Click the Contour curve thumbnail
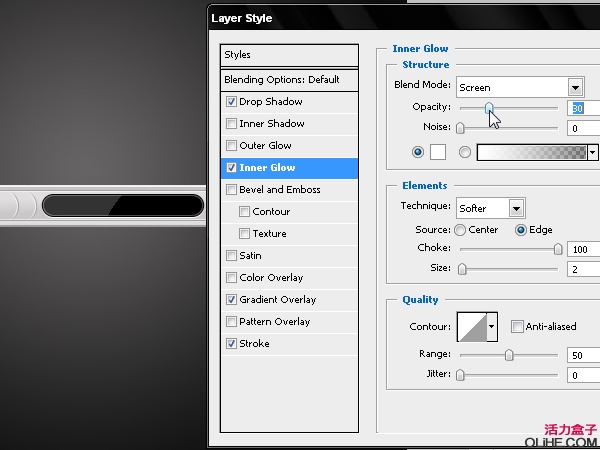The image size is (600, 450). tap(472, 327)
